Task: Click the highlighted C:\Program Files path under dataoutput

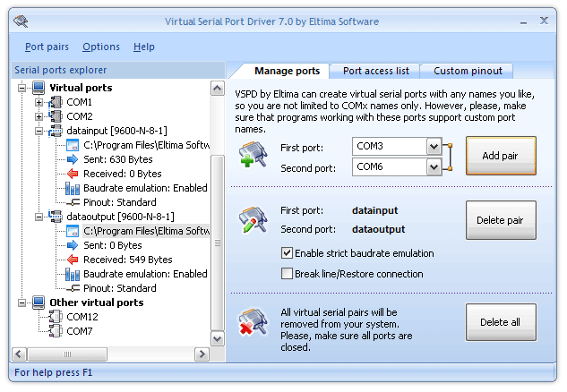Action: 146,231
